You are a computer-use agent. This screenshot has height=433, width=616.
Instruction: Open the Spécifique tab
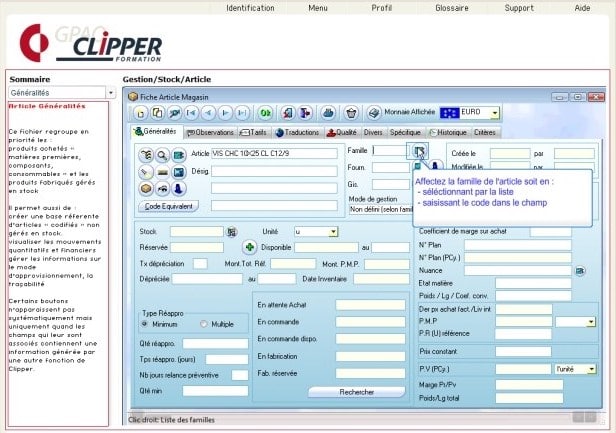click(x=405, y=133)
